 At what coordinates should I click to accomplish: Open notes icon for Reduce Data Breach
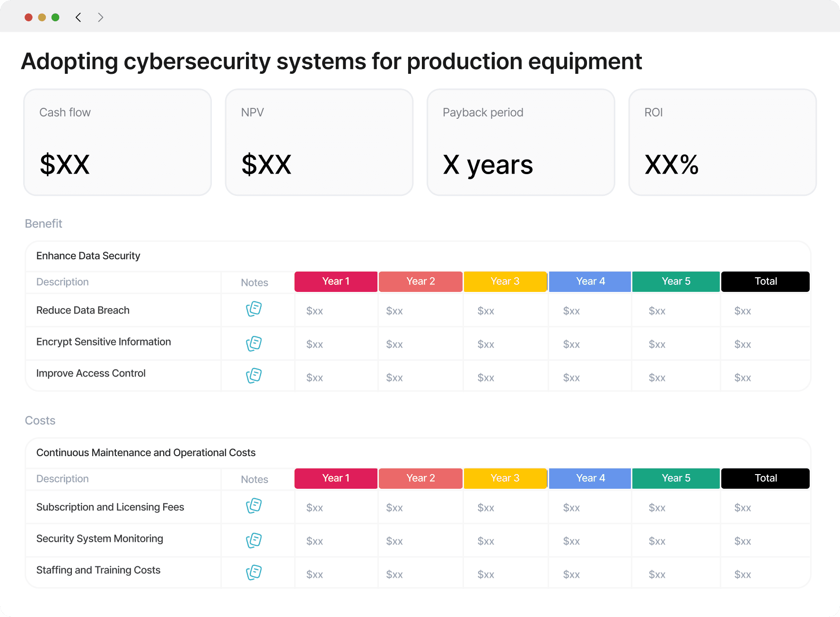pos(254,309)
